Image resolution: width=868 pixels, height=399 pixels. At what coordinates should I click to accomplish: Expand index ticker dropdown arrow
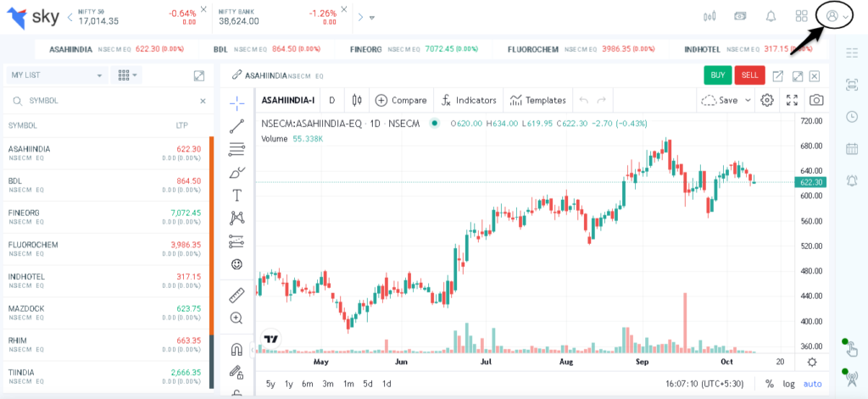pyautogui.click(x=372, y=17)
